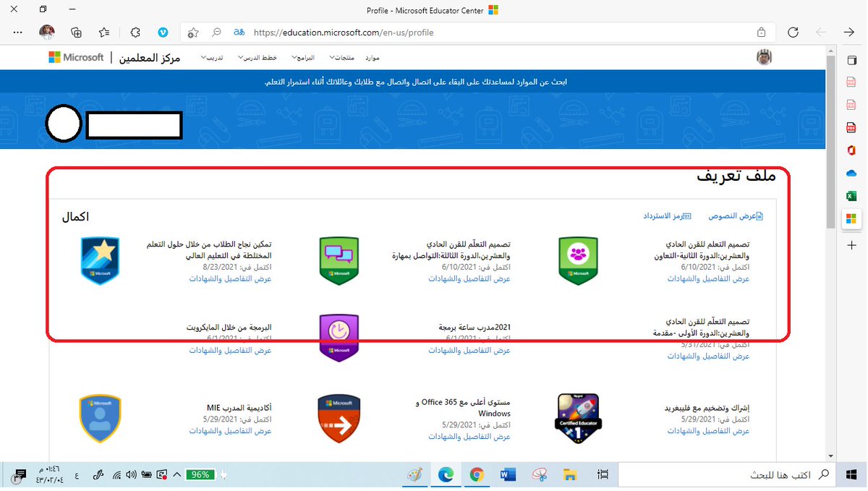868x491 pixels.
Task: Open the Collections icon in Edge toolbar
Action: (x=76, y=32)
